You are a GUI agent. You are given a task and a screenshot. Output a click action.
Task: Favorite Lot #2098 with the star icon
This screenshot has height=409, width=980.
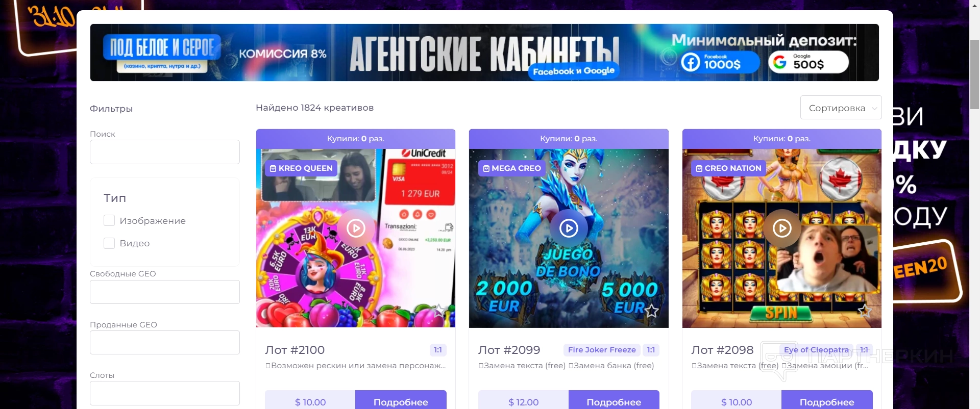point(865,311)
